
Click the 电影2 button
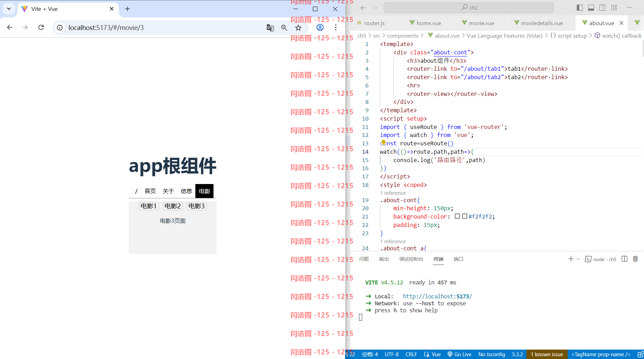pyautogui.click(x=173, y=206)
